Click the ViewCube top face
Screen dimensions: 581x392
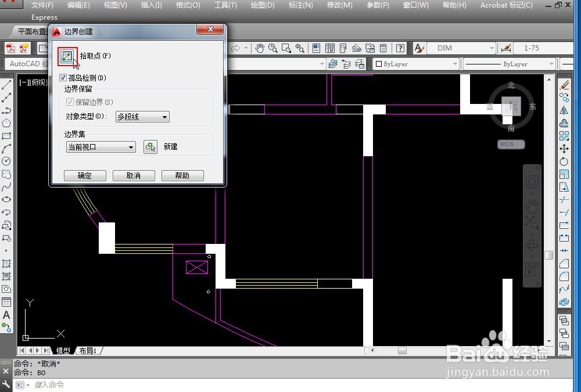511,106
